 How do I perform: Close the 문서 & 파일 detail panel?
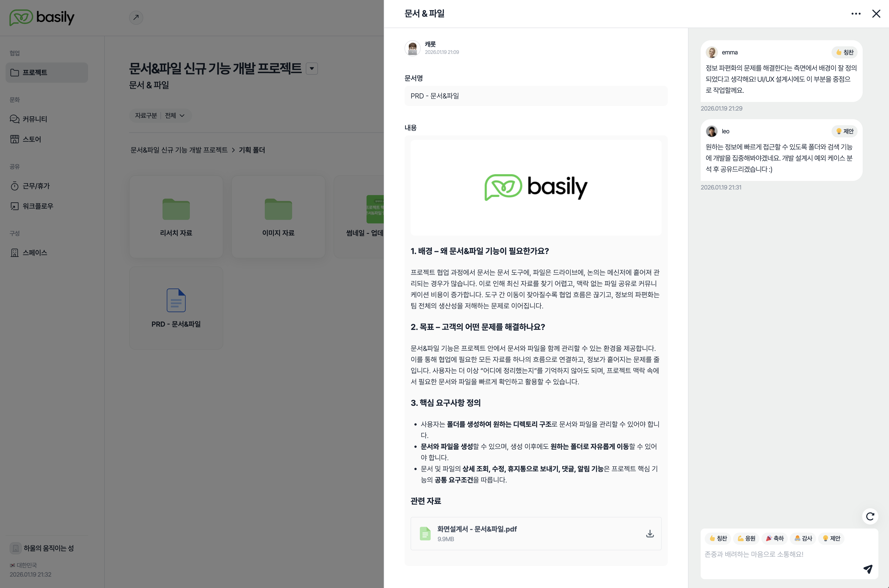pyautogui.click(x=876, y=13)
